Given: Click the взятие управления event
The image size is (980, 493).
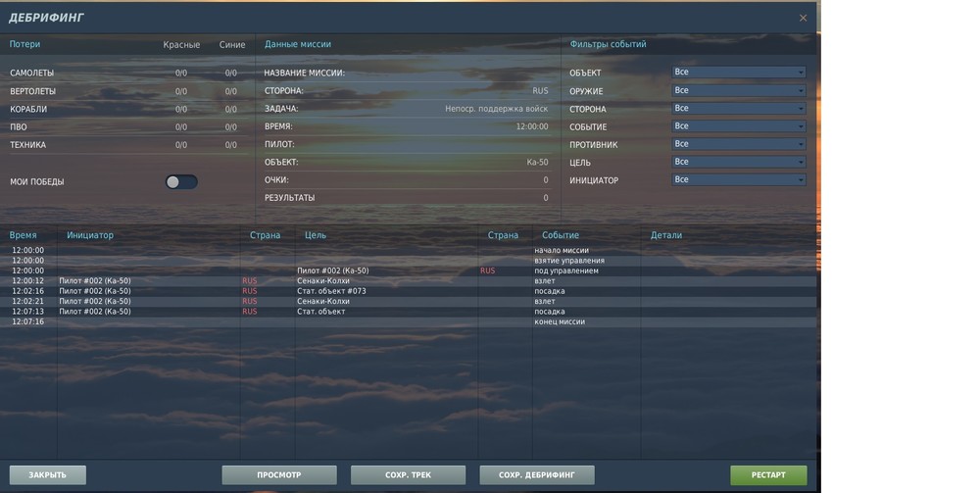Looking at the screenshot, I should [569, 261].
